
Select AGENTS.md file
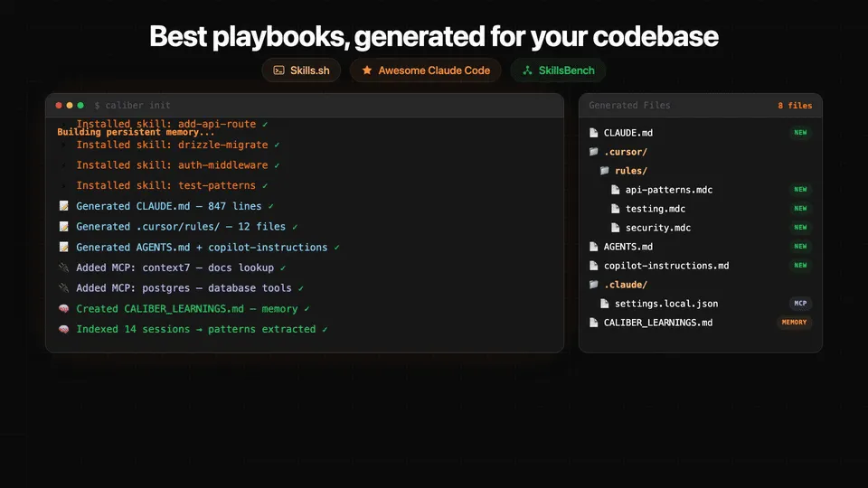pos(627,246)
